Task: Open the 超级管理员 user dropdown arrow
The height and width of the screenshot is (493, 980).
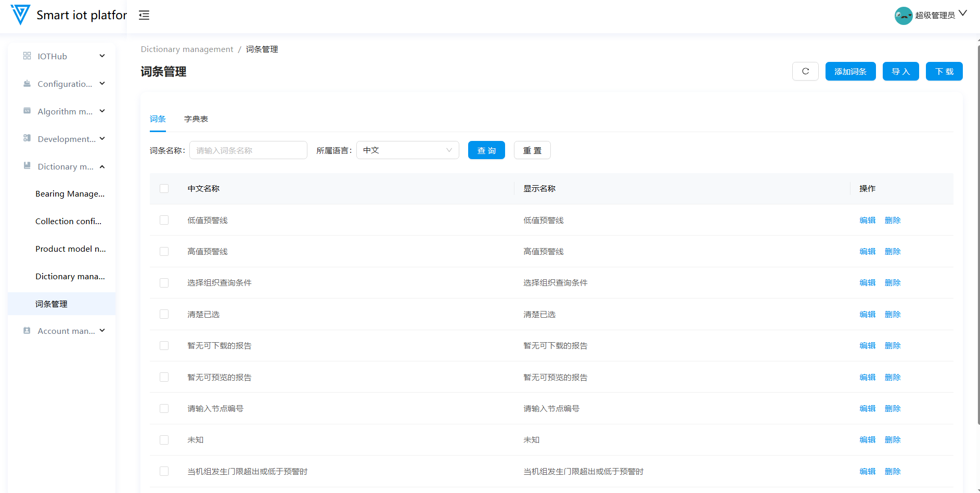Action: 963,14
